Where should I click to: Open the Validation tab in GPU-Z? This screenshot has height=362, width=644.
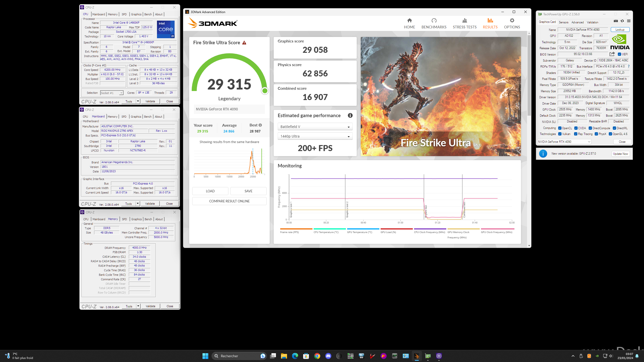pyautogui.click(x=592, y=22)
